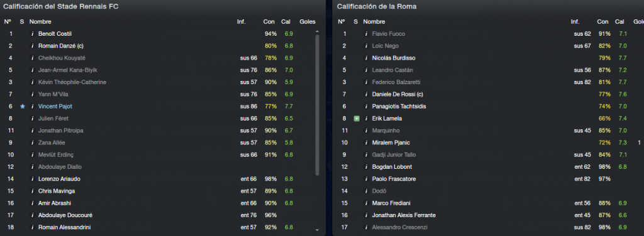Click scroll down arrow in Rennais list
The height and width of the screenshot is (236, 644).
tap(317, 230)
